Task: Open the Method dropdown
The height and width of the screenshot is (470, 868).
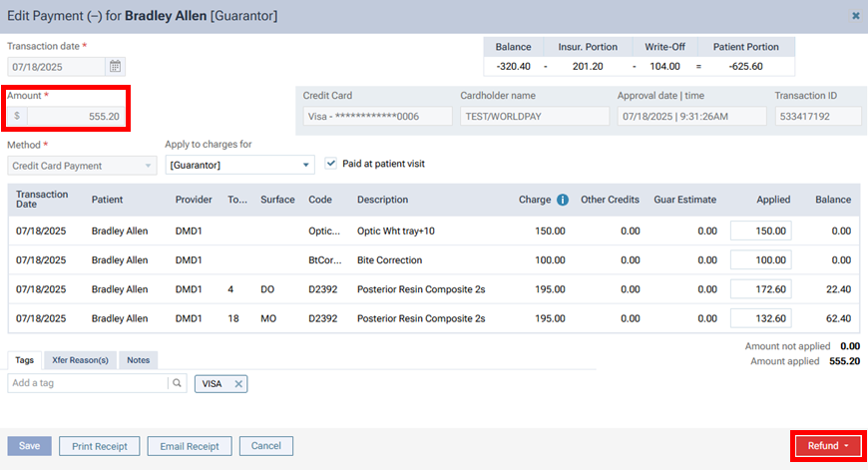Action: (82, 166)
